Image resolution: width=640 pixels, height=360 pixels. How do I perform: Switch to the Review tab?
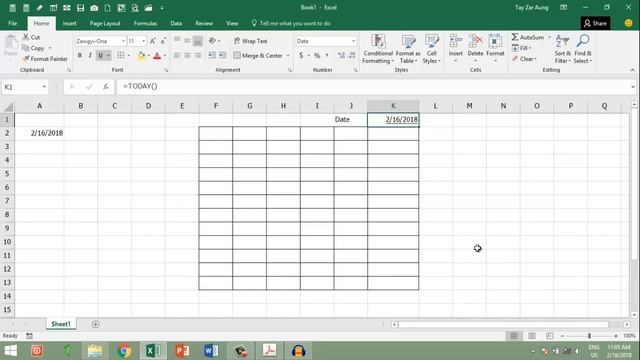[x=204, y=23]
